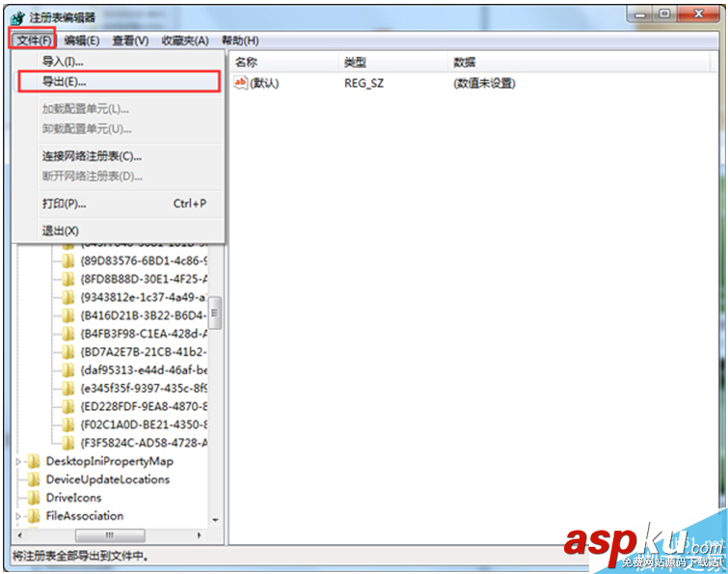Click the 类型 column header
Image resolution: width=728 pixels, height=574 pixels.
(393, 63)
